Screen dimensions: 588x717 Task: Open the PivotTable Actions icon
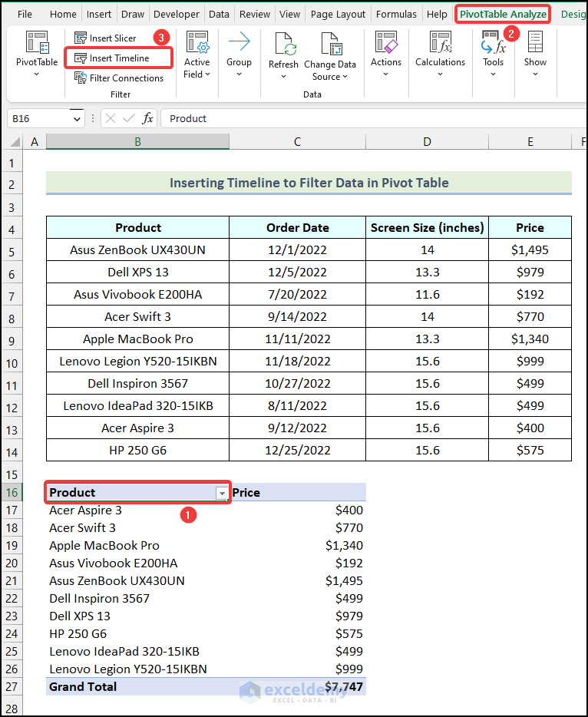[x=385, y=43]
